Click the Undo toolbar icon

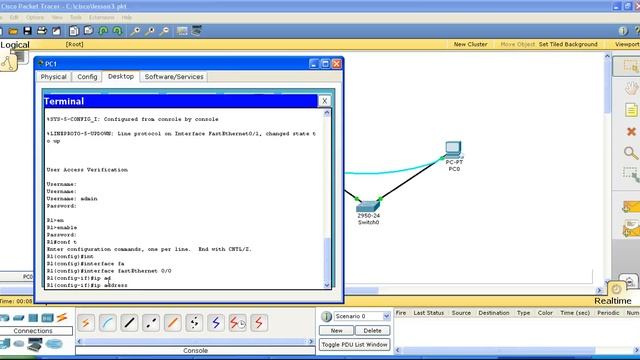(x=103, y=31)
